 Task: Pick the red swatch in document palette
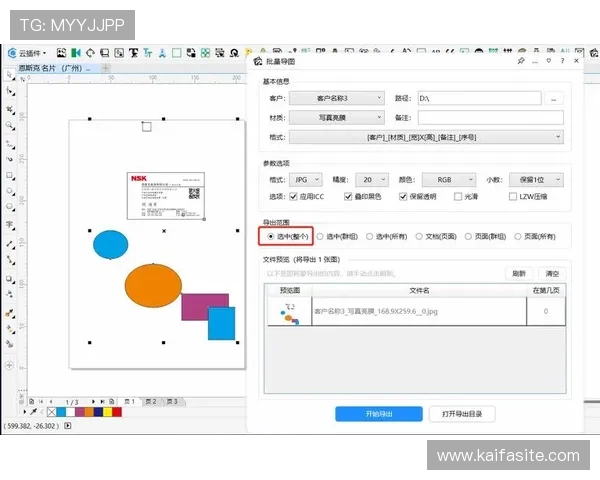(117, 412)
